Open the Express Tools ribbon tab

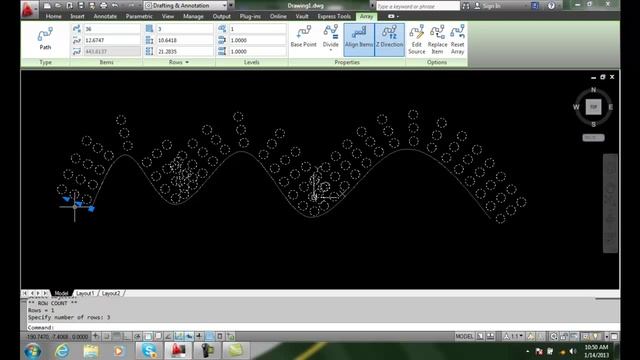[x=334, y=16]
